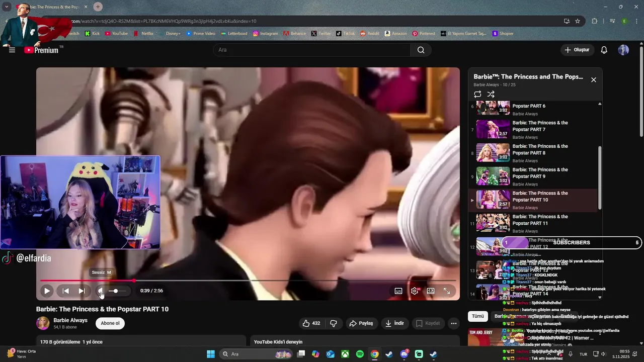
Task: Open the Prime Video bookmark
Action: point(200,34)
